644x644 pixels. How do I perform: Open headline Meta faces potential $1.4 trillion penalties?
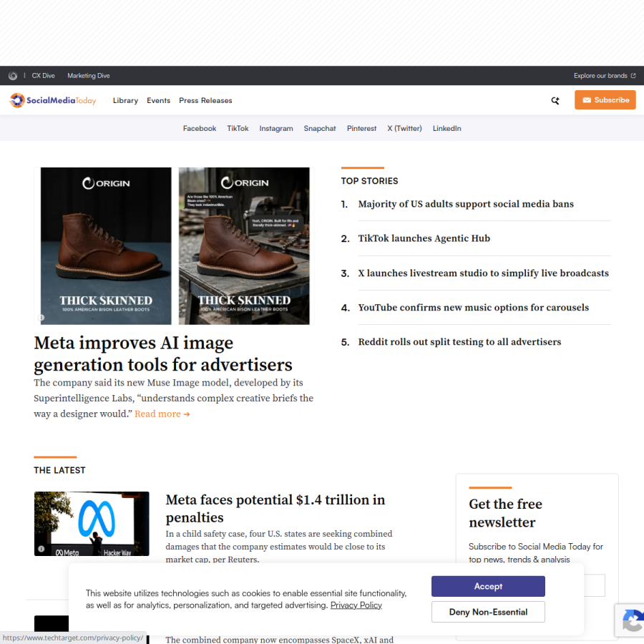coord(275,509)
